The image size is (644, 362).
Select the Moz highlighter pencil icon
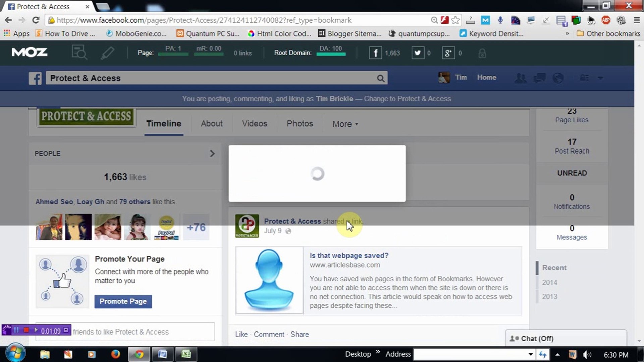tap(107, 53)
